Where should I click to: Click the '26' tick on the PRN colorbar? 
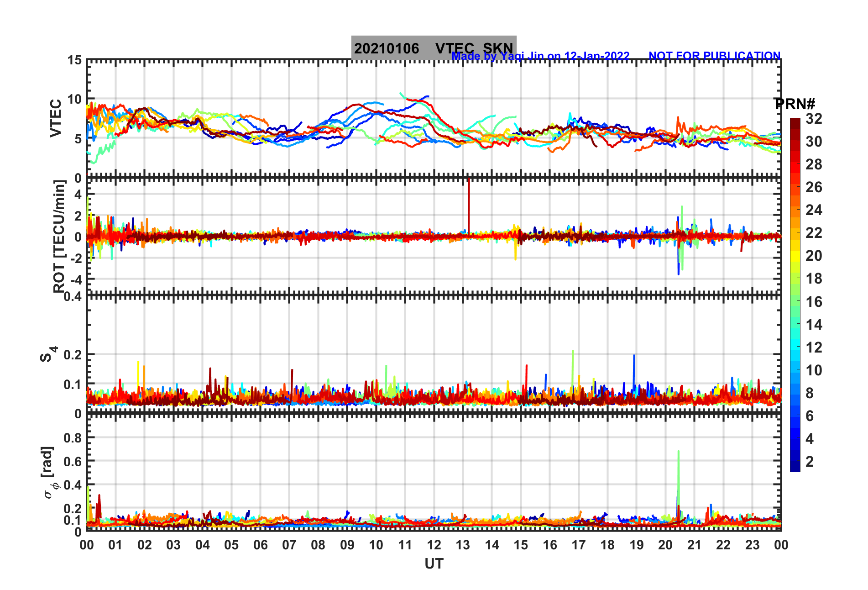pyautogui.click(x=814, y=187)
